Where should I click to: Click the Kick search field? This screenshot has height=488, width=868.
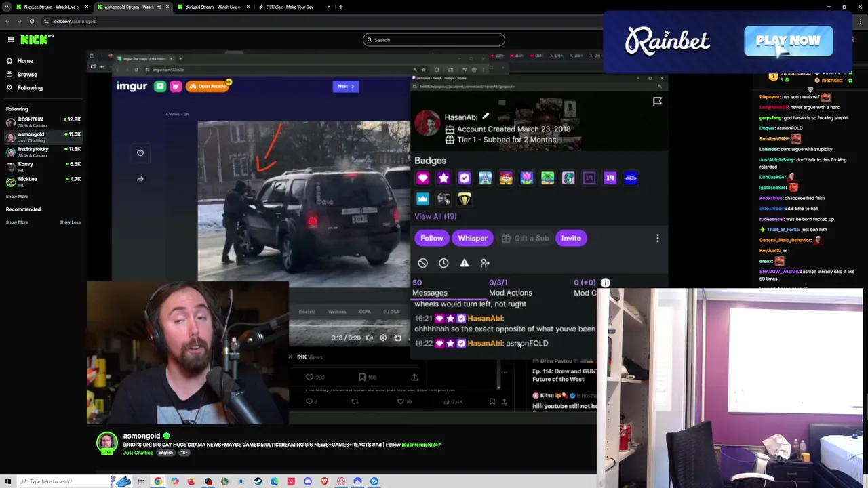434,40
